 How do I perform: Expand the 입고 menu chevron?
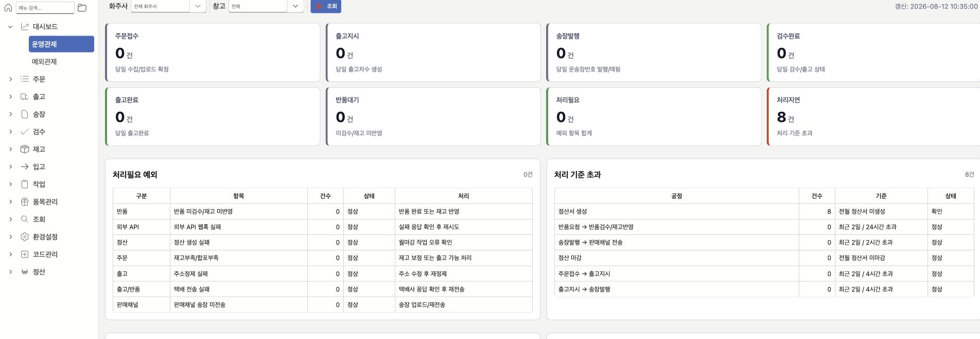click(x=10, y=166)
